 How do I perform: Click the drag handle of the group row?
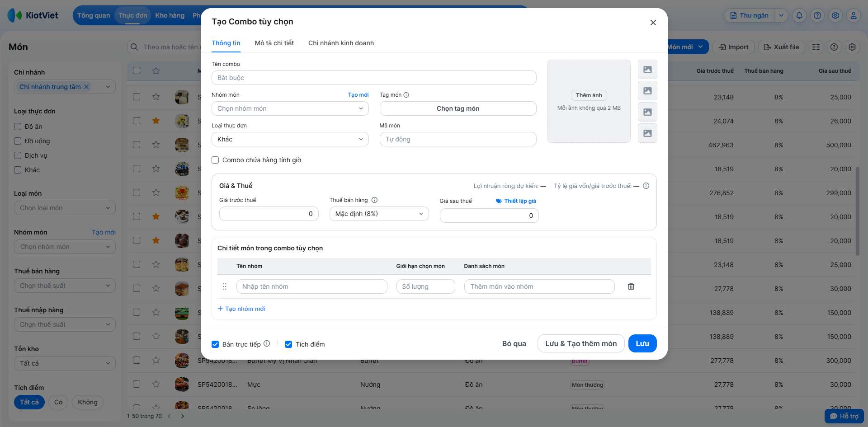pyautogui.click(x=225, y=286)
